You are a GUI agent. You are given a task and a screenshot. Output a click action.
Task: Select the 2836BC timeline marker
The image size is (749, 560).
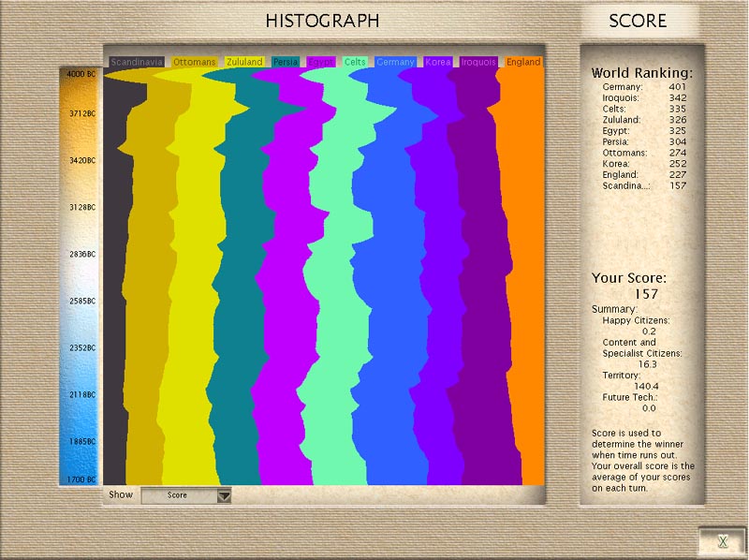[80, 254]
